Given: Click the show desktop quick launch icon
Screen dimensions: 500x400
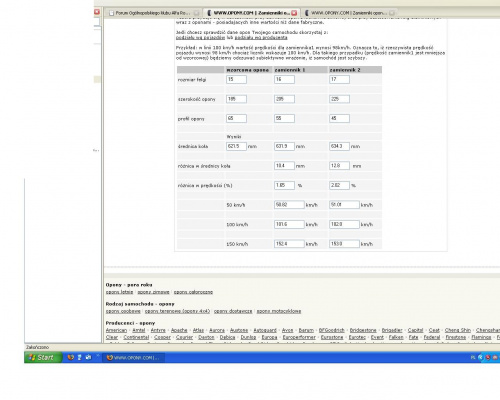Looking at the screenshot, I should (88, 357).
